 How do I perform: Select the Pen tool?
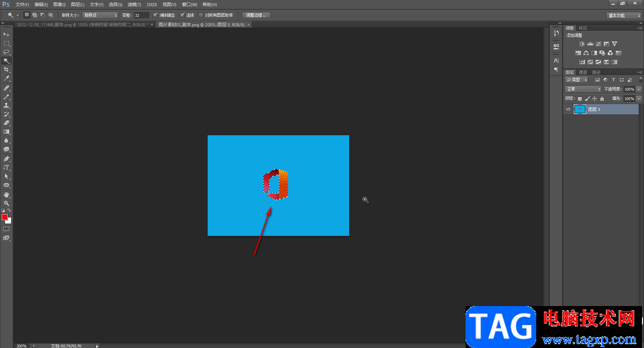pos(6,159)
